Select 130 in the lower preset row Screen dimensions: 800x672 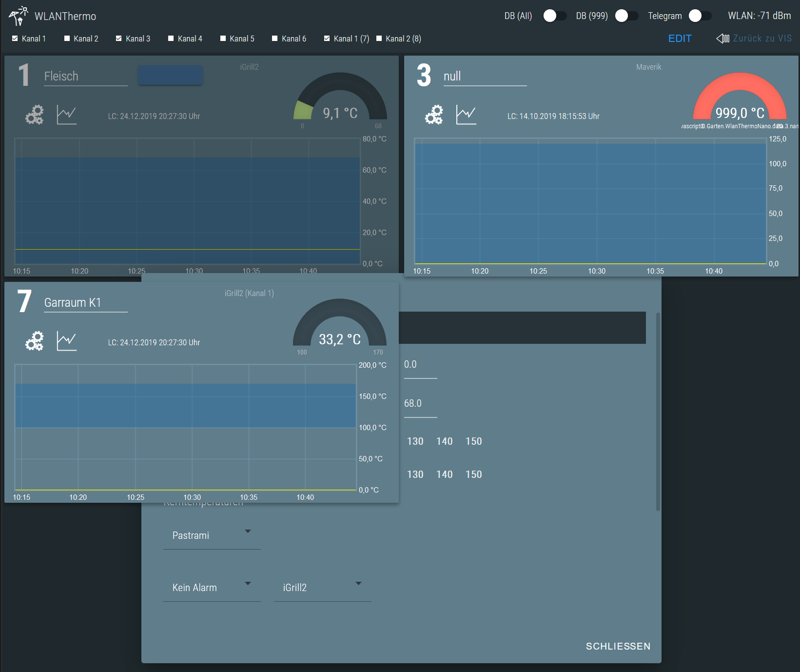415,474
